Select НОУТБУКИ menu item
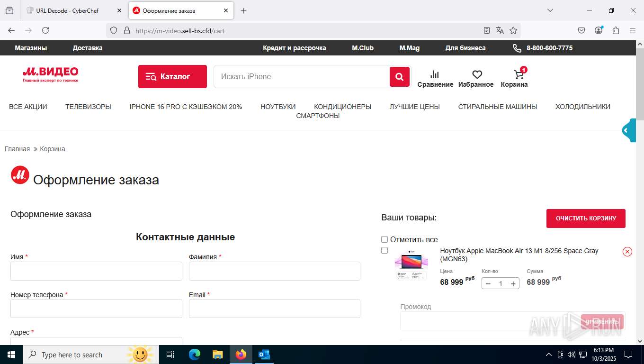This screenshot has width=644, height=364. pyautogui.click(x=278, y=107)
